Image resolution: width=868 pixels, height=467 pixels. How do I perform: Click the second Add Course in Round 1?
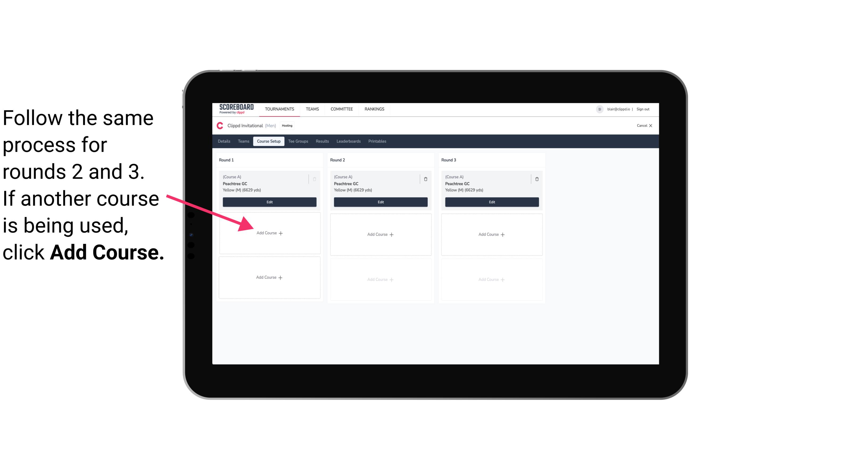pos(270,277)
